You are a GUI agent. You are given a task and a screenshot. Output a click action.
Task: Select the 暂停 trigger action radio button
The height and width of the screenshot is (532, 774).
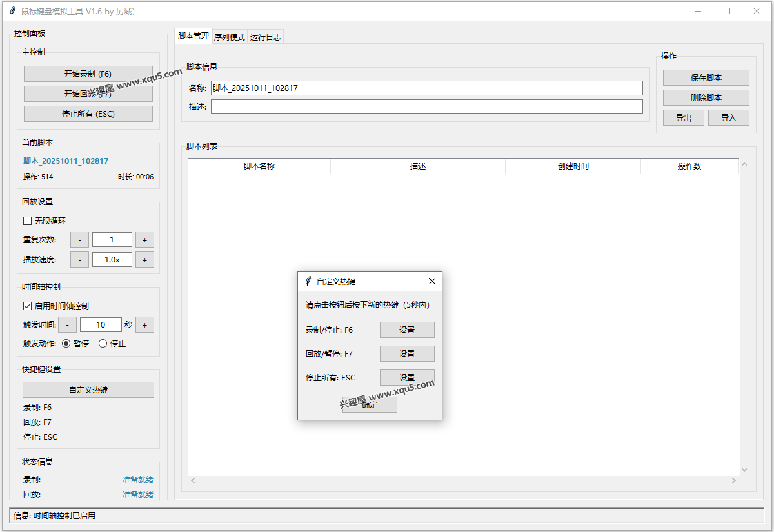coord(66,344)
